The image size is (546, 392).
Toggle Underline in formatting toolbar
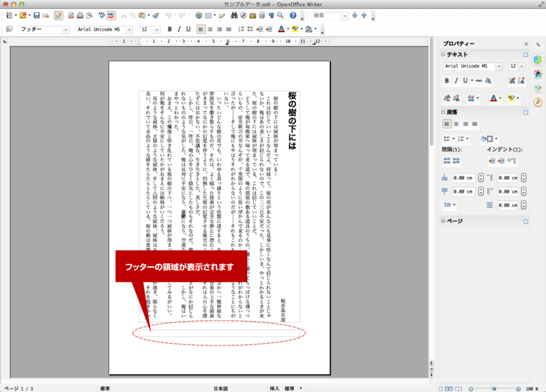click(188, 29)
